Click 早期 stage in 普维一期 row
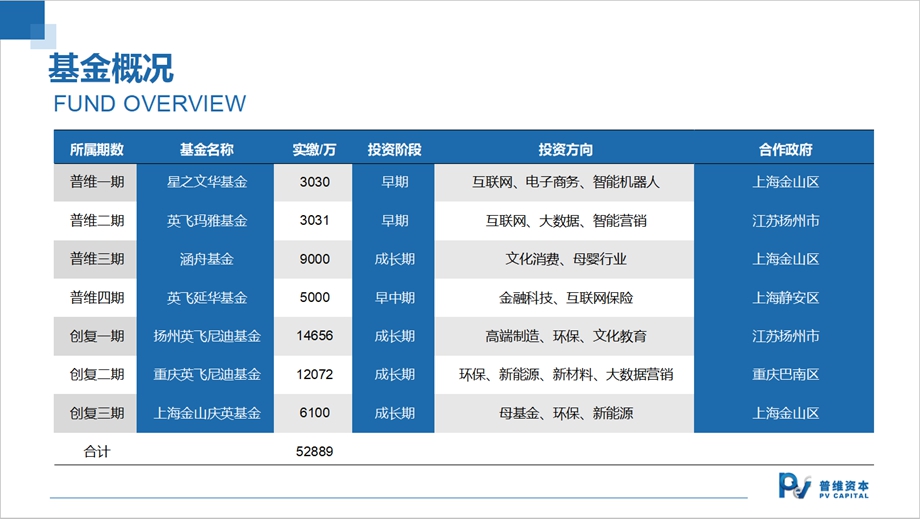Screen dimensions: 920x519 click(x=394, y=182)
